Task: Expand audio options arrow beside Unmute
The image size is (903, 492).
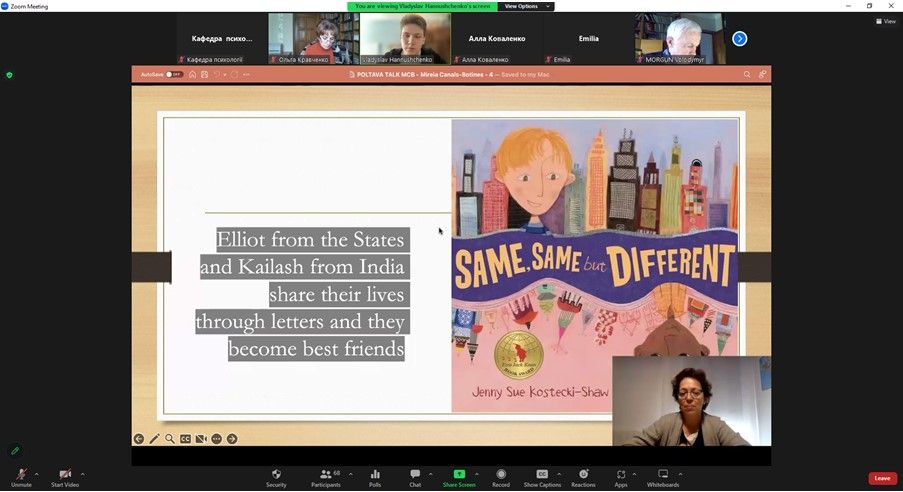Action: point(37,474)
